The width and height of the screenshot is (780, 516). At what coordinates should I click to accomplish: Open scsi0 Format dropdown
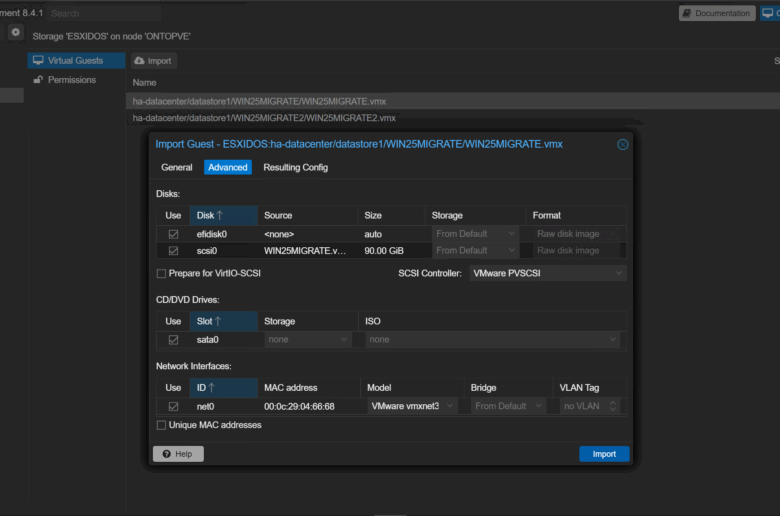pos(576,251)
